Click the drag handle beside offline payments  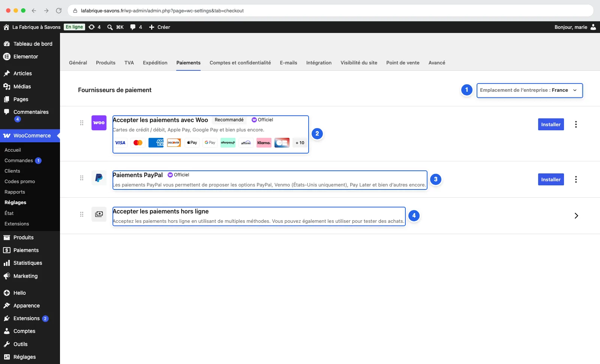click(82, 214)
